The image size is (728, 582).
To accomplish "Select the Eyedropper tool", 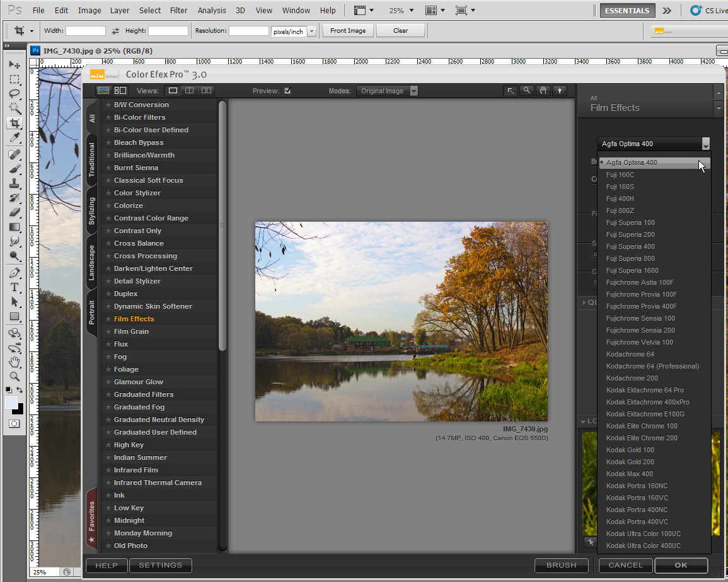I will (x=14, y=138).
